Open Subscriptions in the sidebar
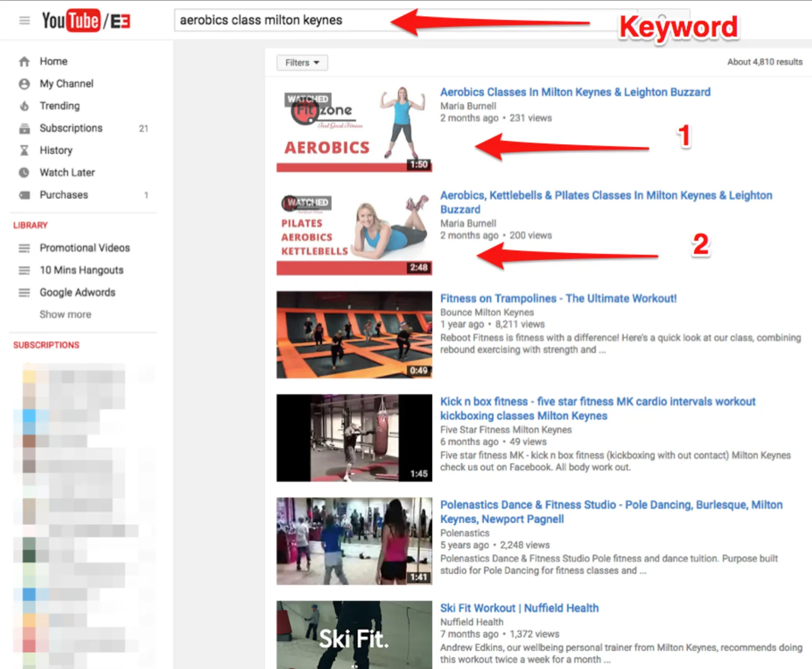Screen dimensions: 812x669 click(x=71, y=128)
